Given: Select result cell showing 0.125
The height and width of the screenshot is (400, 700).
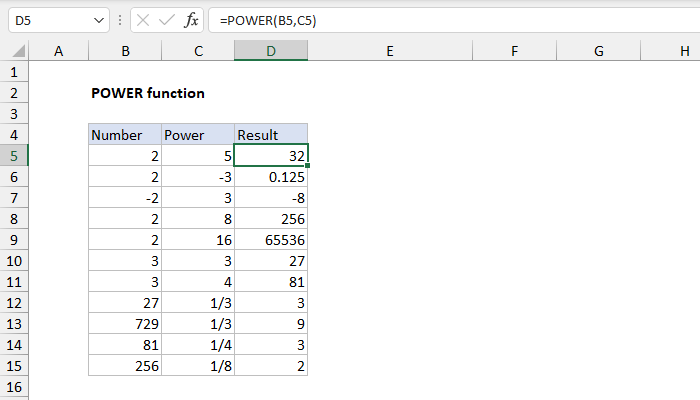Looking at the screenshot, I should click(x=271, y=177).
